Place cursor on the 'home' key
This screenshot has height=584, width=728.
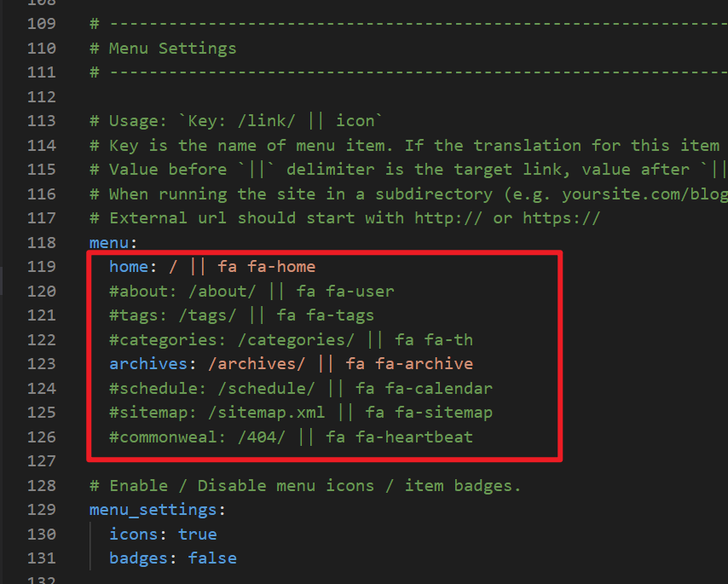128,267
